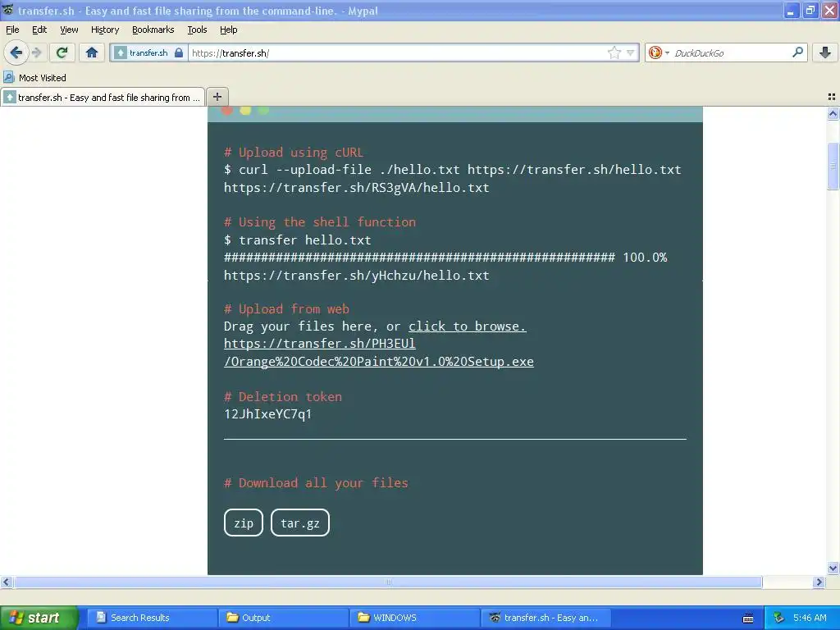
Task: Open the File menu
Action: [12, 30]
